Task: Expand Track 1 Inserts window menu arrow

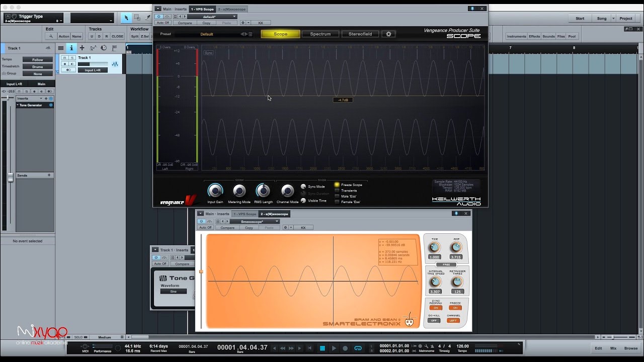Action: tap(155, 250)
